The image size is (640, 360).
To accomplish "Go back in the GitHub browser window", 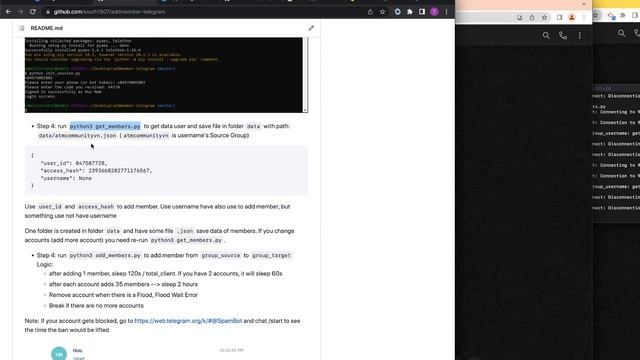I will [8, 12].
